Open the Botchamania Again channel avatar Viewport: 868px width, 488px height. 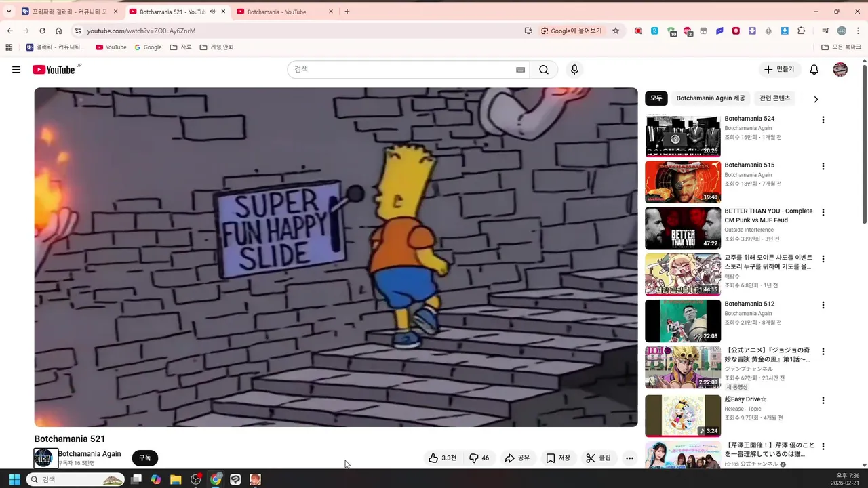(43, 458)
